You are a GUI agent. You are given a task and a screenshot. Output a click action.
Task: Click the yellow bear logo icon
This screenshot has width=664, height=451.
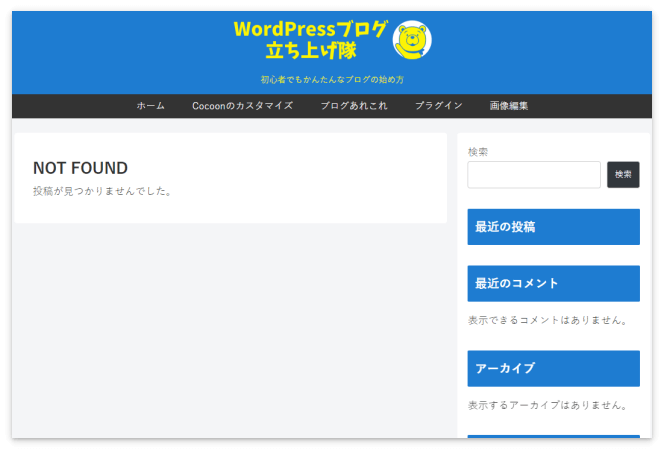coord(412,40)
